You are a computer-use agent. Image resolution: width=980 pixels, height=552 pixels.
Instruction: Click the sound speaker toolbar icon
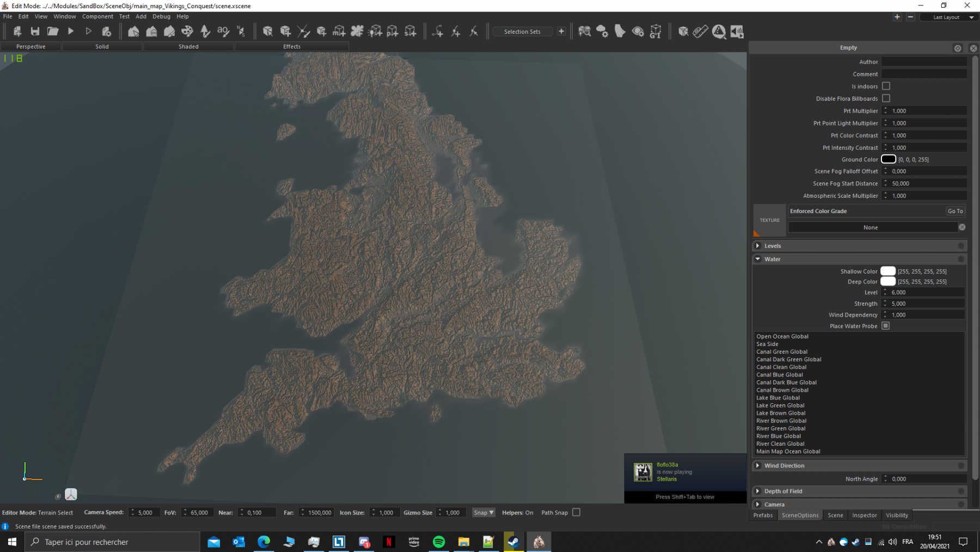737,32
